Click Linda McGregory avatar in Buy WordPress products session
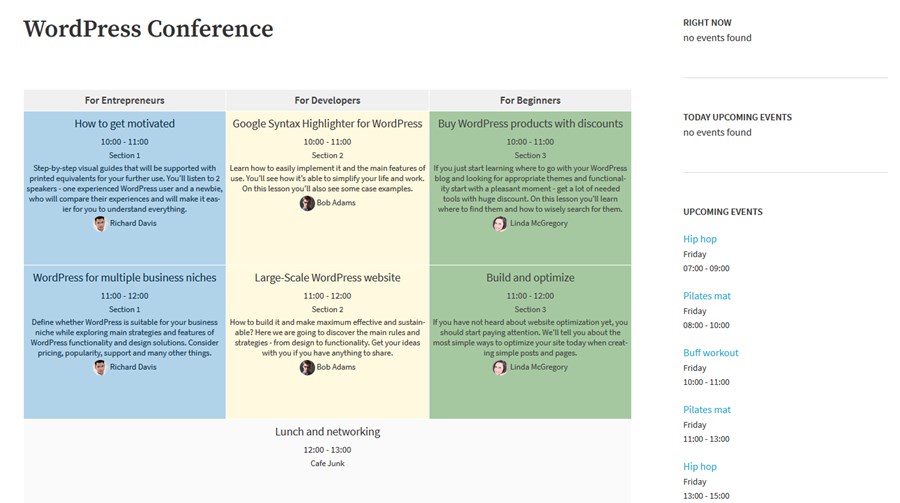The image size is (900, 503). click(500, 224)
